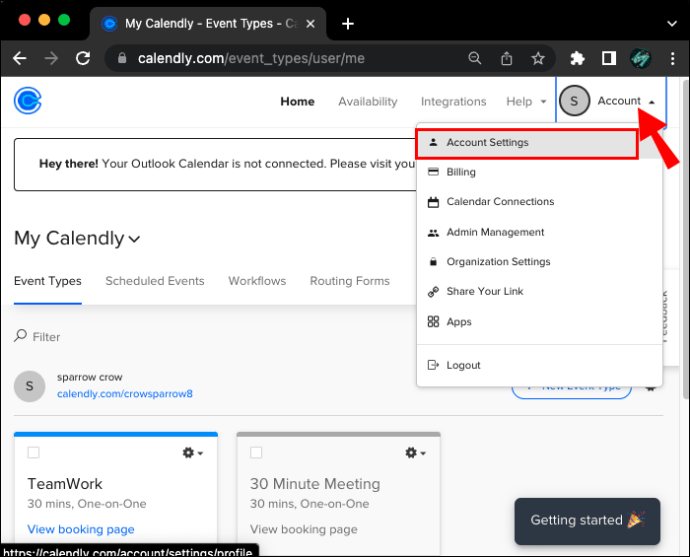Expand the My Calendly chevron dropdown

[x=134, y=239]
